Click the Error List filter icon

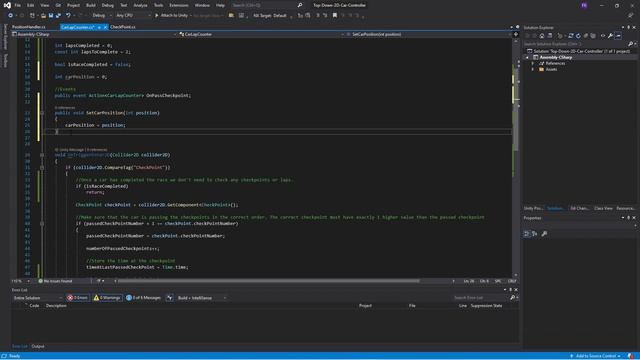tap(170, 298)
